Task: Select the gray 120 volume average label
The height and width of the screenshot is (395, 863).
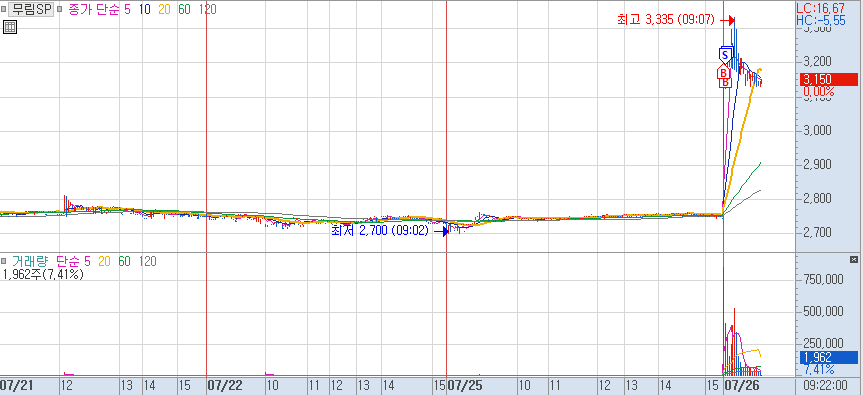Action: (148, 261)
